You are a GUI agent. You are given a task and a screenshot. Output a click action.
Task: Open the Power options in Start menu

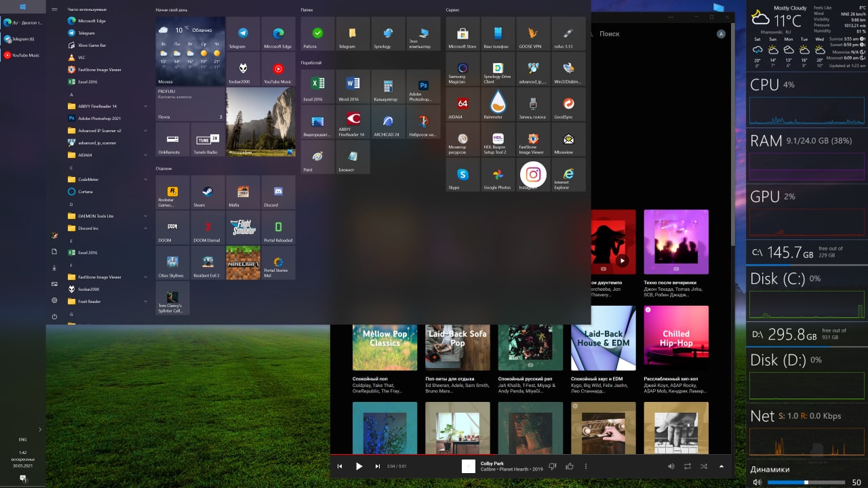coord(54,317)
